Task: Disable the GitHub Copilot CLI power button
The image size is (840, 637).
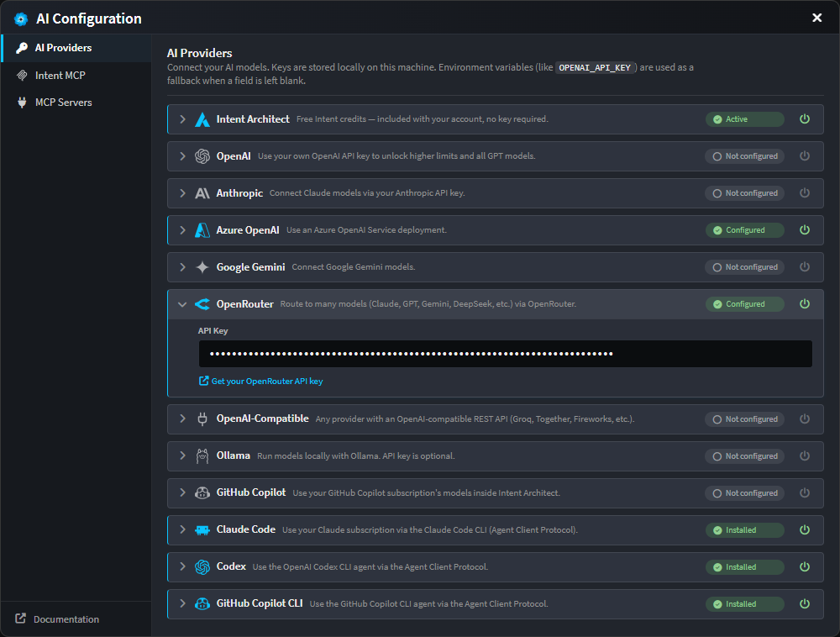Action: pos(805,603)
